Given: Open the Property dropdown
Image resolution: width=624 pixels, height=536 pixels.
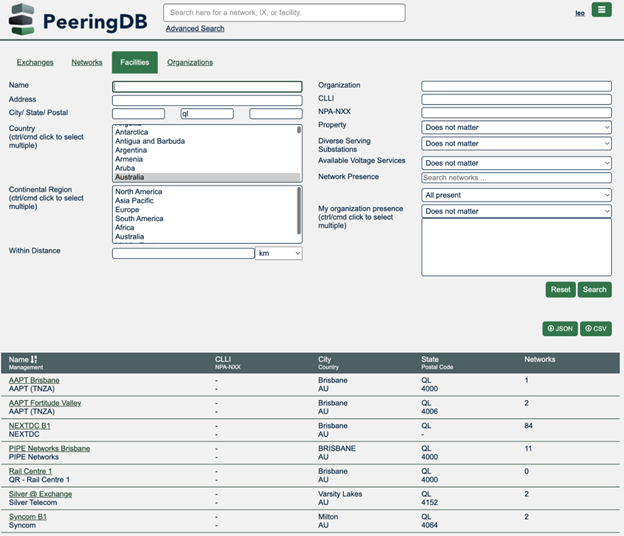Looking at the screenshot, I should tap(516, 127).
